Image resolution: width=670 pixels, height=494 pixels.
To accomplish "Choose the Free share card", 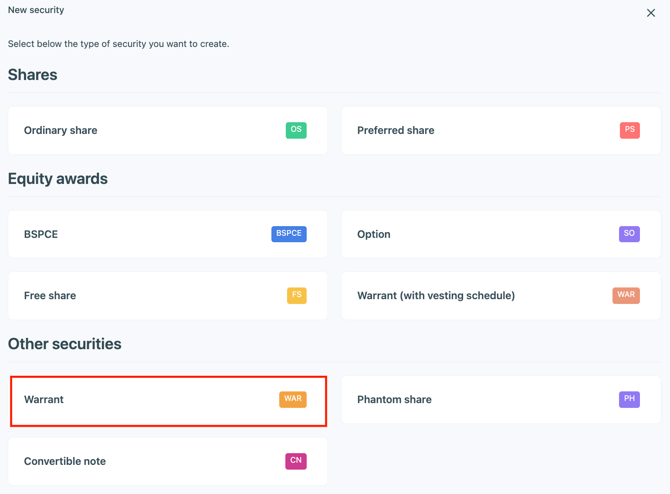I will (50, 296).
